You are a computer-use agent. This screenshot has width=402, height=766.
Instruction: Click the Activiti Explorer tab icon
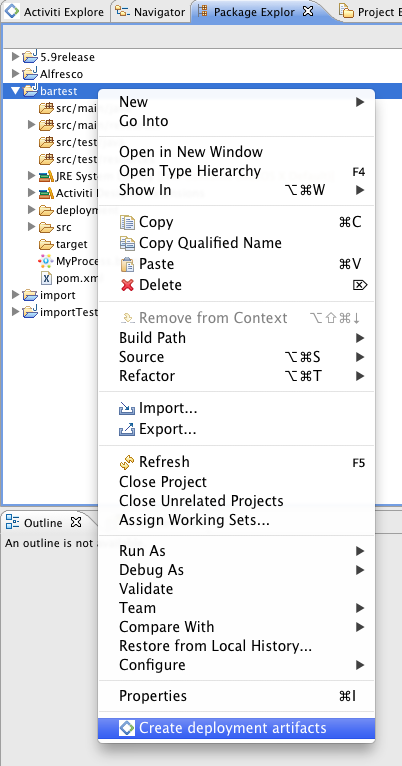(12, 11)
